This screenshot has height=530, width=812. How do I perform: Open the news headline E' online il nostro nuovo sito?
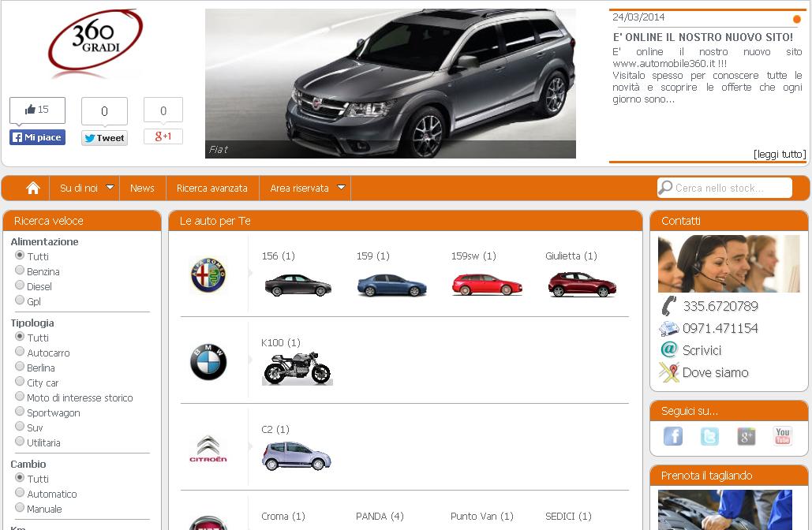703,37
